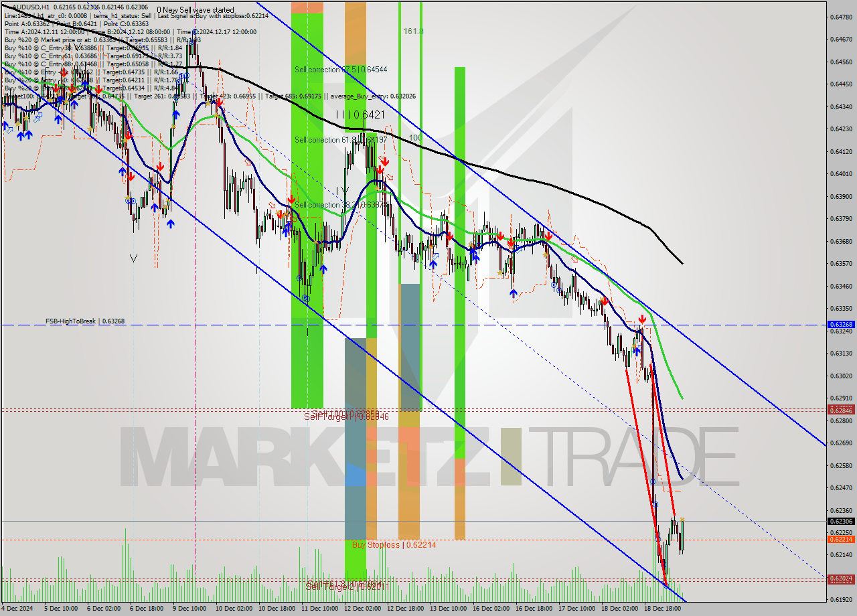Select the red 0.62214 price axis tag
The width and height of the screenshot is (857, 616).
pyautogui.click(x=841, y=539)
